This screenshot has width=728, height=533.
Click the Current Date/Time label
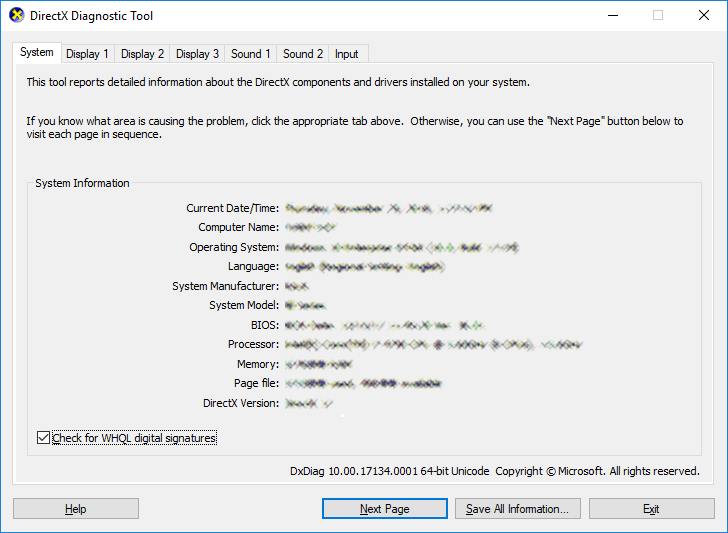coord(233,208)
